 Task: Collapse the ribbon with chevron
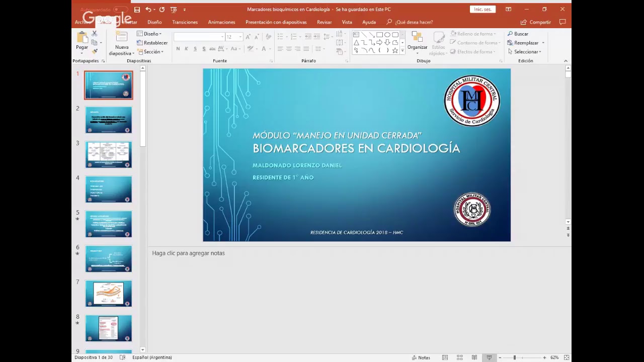[566, 61]
